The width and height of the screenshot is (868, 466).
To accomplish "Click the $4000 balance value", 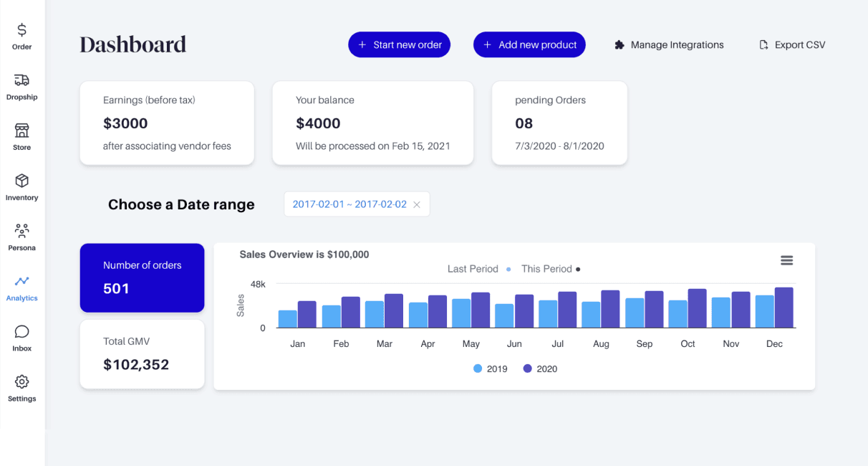I will [x=318, y=123].
